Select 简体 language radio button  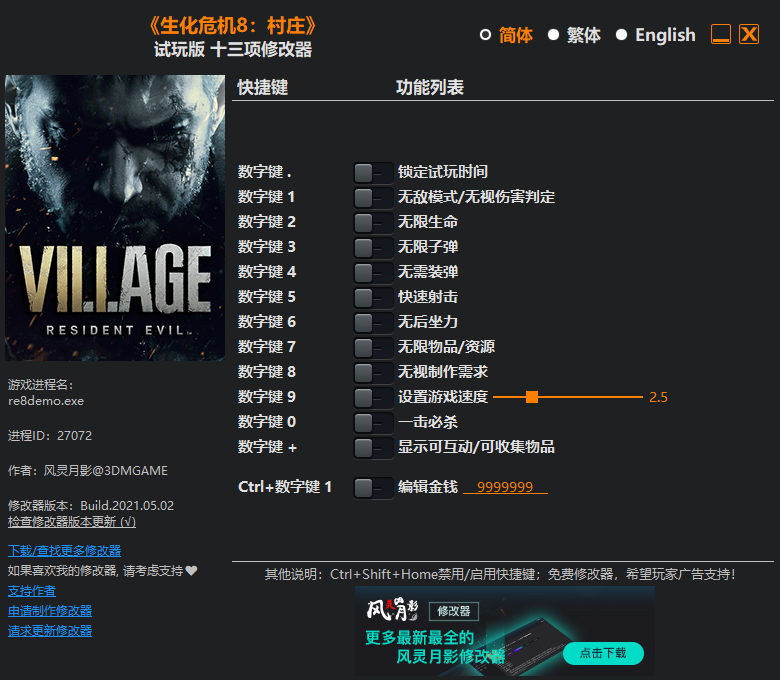pos(486,35)
